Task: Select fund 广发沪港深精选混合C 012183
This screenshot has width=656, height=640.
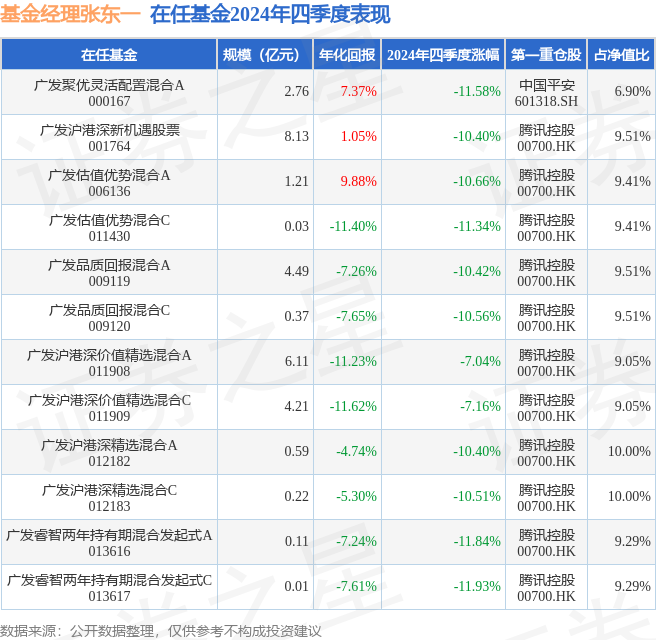Action: 109,498
